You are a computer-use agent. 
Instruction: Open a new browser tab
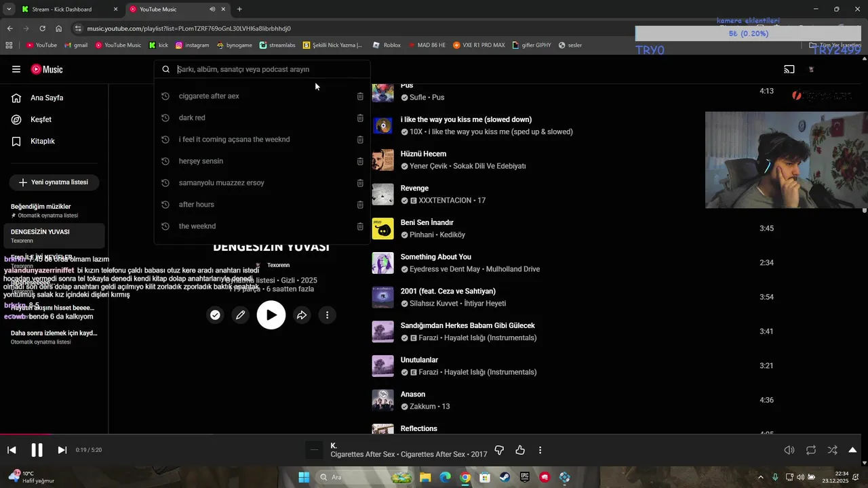point(239,9)
